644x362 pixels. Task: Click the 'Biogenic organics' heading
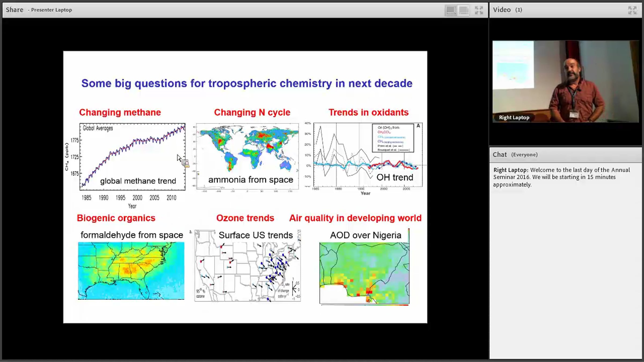[116, 218]
